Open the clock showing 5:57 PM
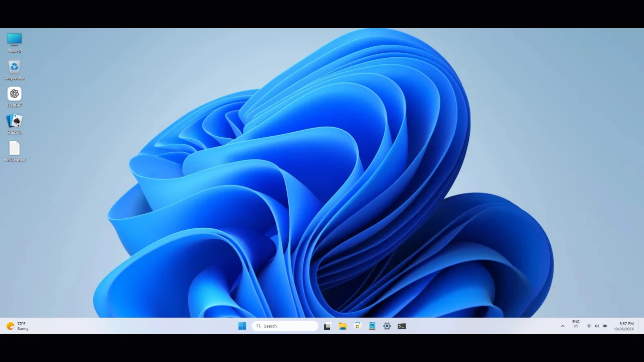Image resolution: width=644 pixels, height=362 pixels. [x=624, y=326]
